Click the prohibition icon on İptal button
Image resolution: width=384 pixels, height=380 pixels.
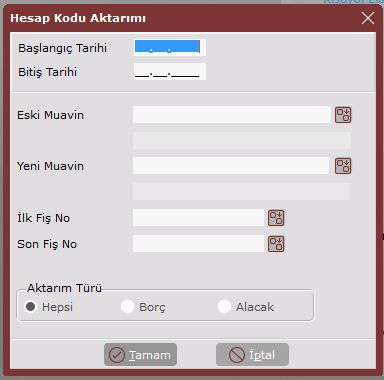click(x=237, y=355)
